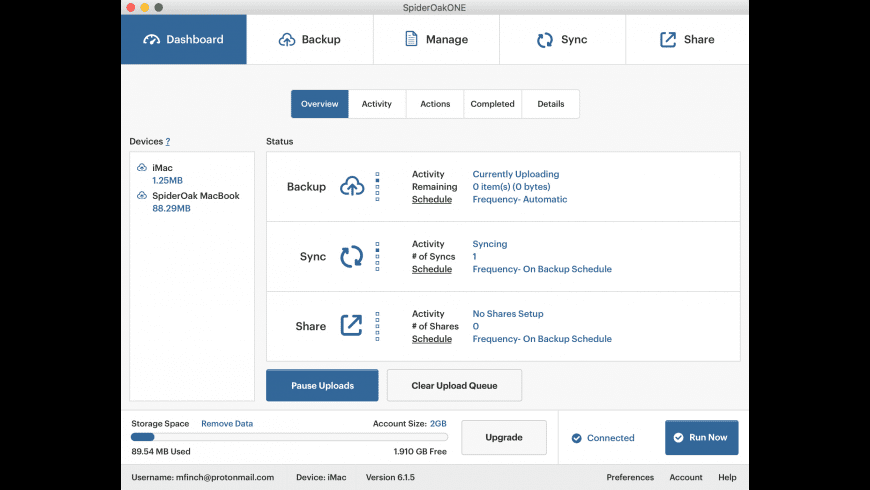Pause uploads with the blue button
This screenshot has width=870, height=490.
pyautogui.click(x=322, y=385)
